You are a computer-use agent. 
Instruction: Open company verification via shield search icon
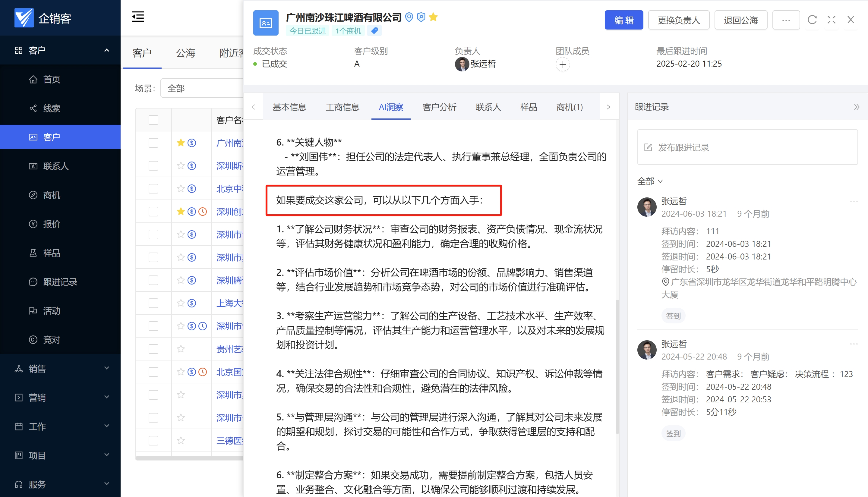(421, 17)
